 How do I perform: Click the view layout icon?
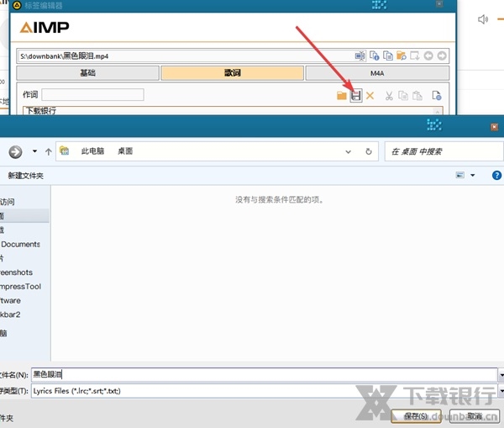[460, 175]
